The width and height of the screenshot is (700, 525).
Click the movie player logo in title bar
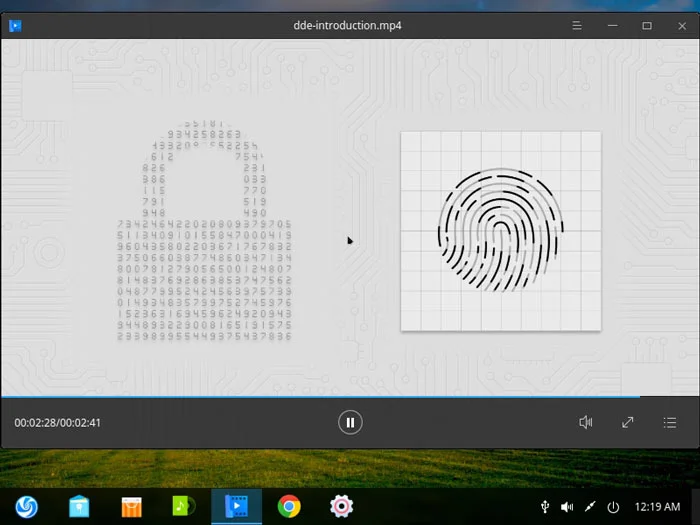16,25
